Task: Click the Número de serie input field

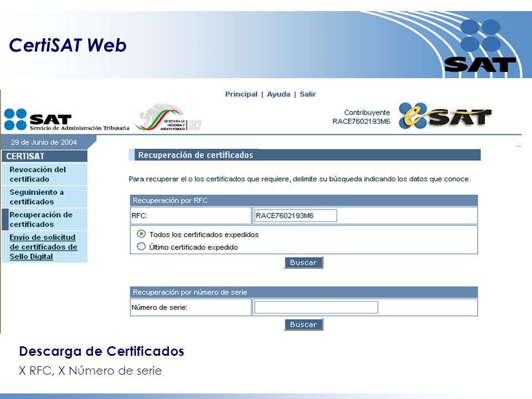Action: point(316,308)
